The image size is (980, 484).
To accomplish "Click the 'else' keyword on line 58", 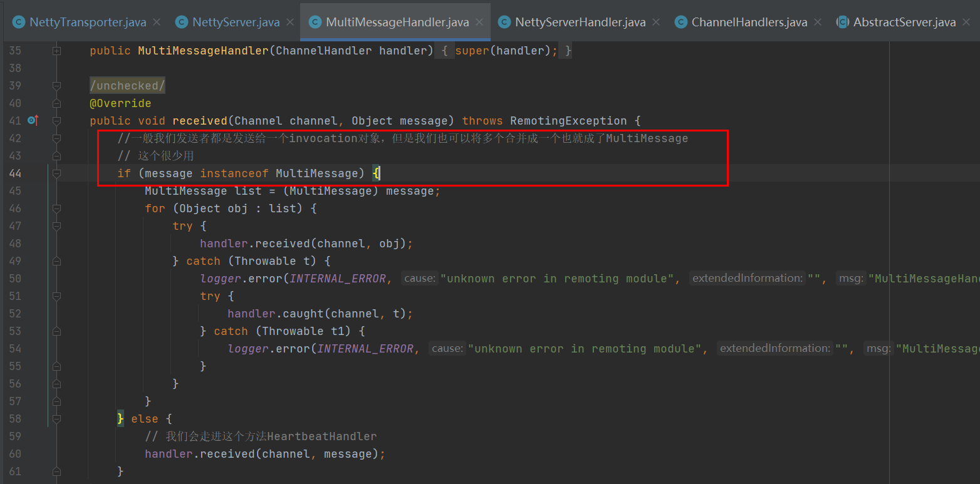I will 144,419.
